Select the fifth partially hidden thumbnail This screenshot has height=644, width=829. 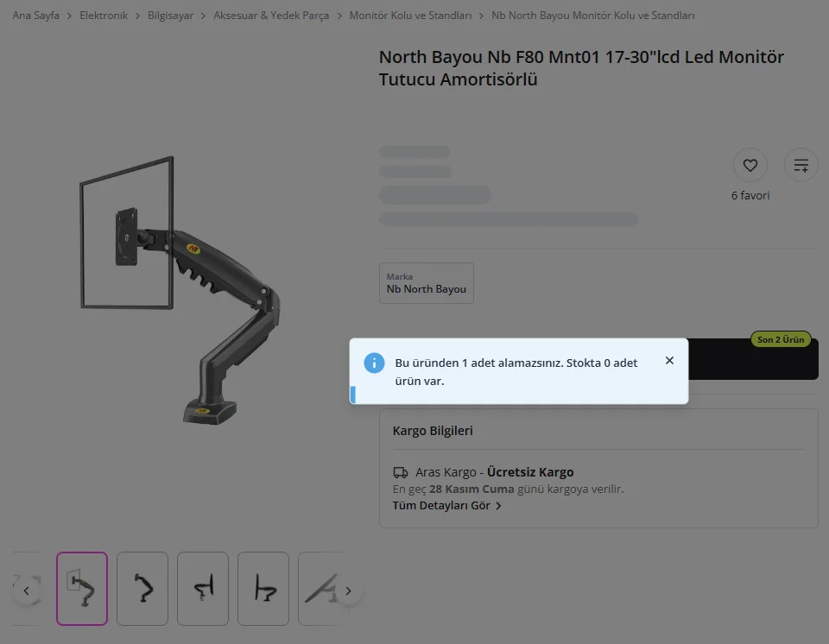(x=323, y=589)
